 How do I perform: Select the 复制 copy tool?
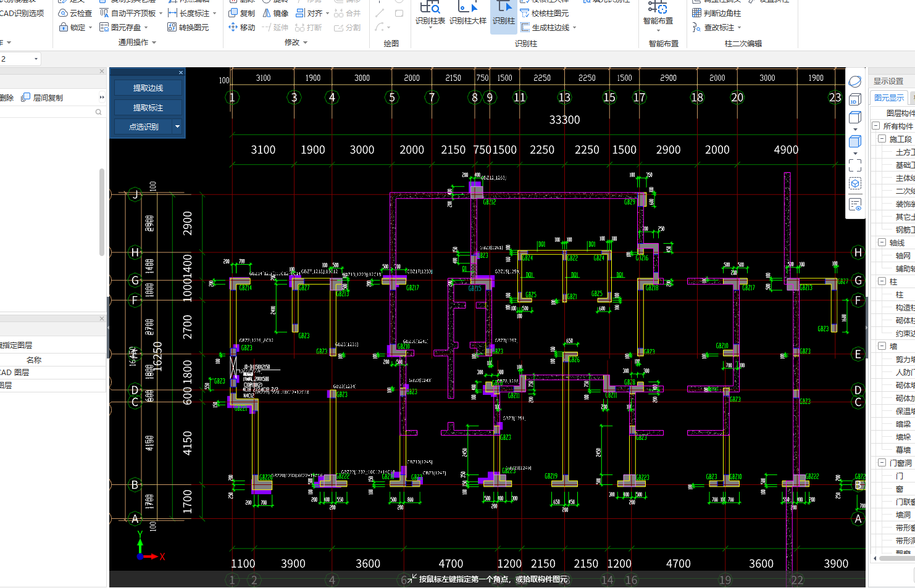pyautogui.click(x=241, y=13)
